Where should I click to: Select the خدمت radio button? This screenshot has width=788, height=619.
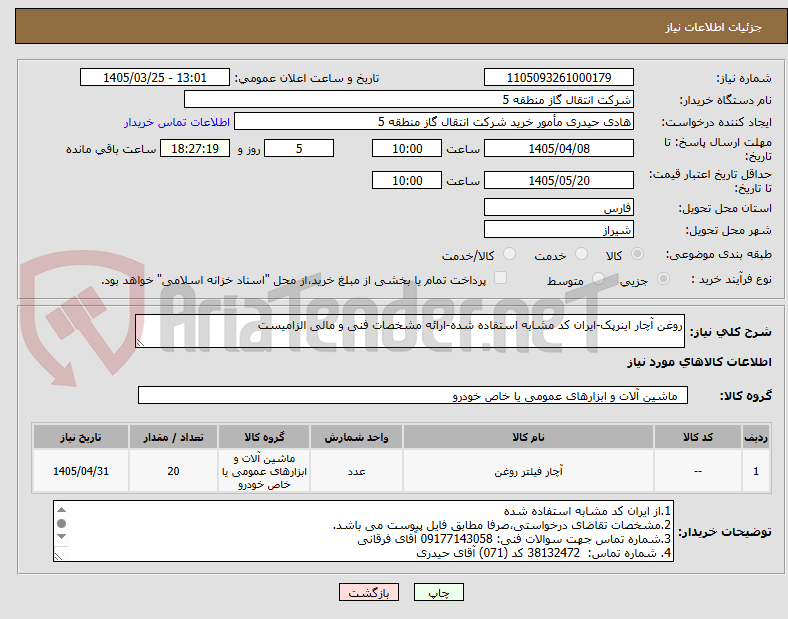pyautogui.click(x=581, y=254)
